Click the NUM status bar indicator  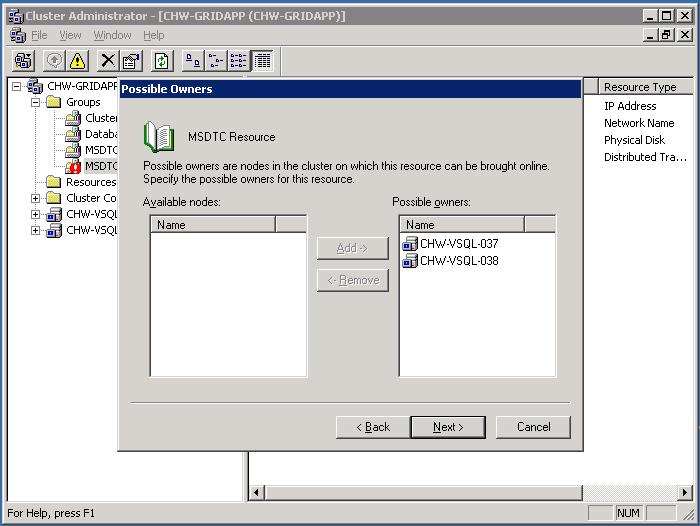628,513
